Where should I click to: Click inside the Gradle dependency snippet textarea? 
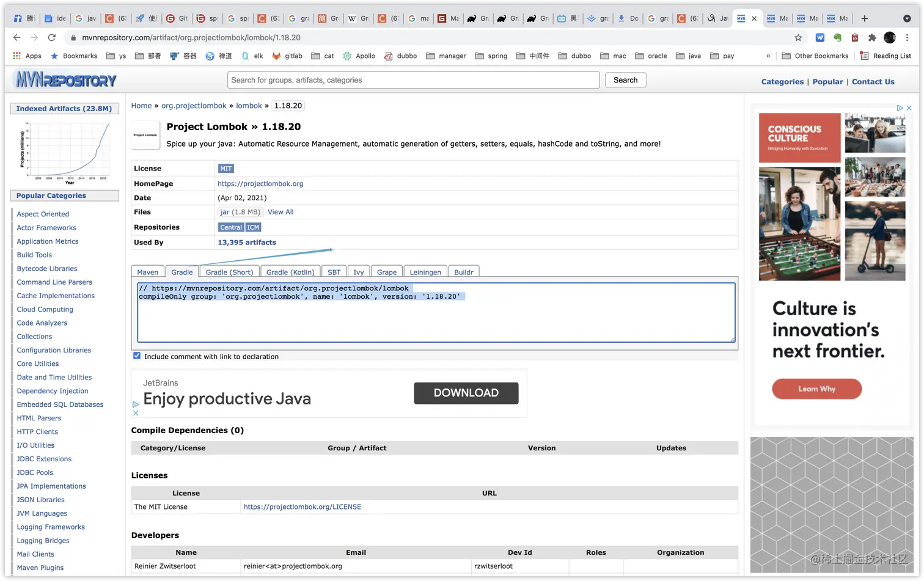coord(436,312)
